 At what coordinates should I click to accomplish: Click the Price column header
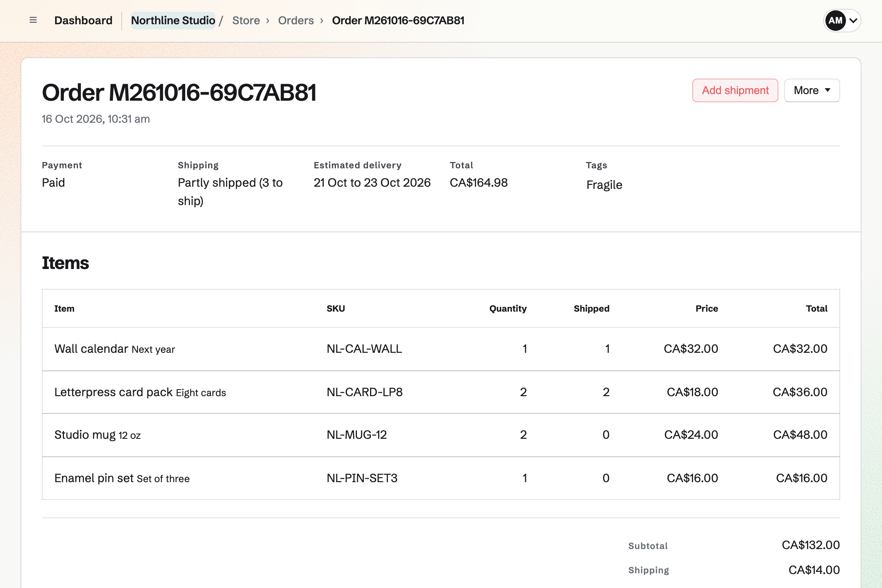[x=706, y=309]
